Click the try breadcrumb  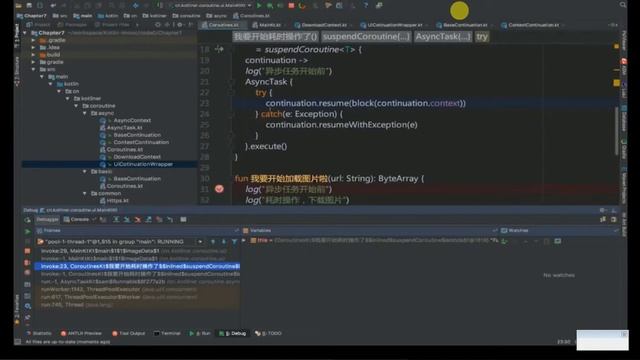482,37
